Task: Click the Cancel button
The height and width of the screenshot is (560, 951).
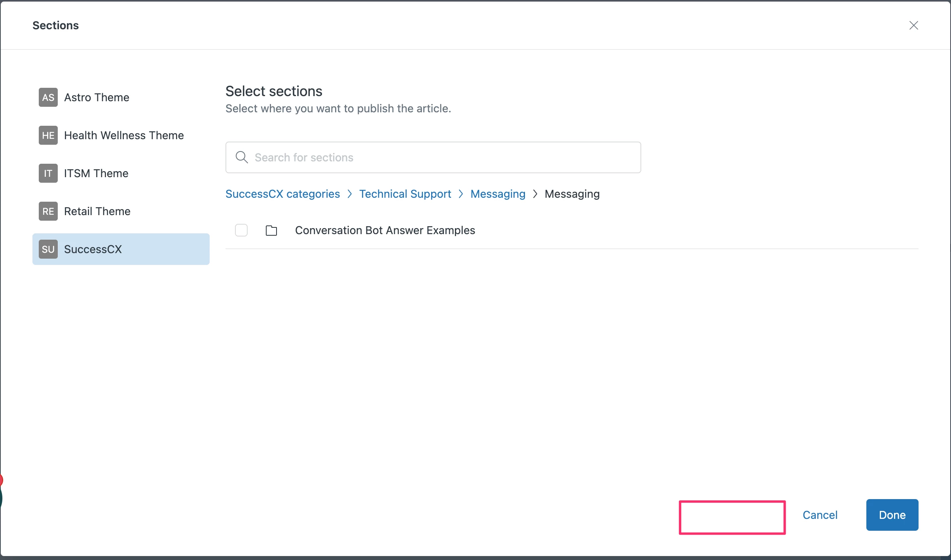Action: point(820,515)
